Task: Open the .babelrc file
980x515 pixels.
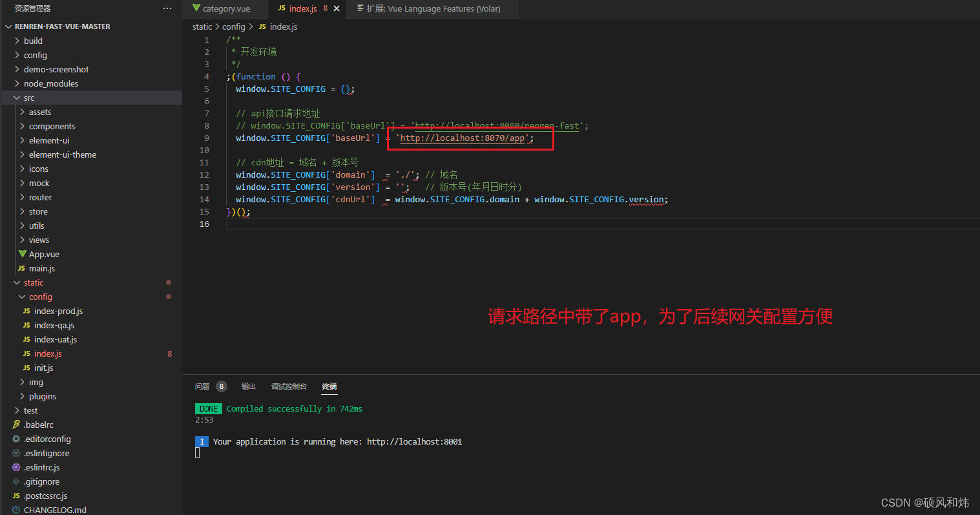Action: (39, 425)
